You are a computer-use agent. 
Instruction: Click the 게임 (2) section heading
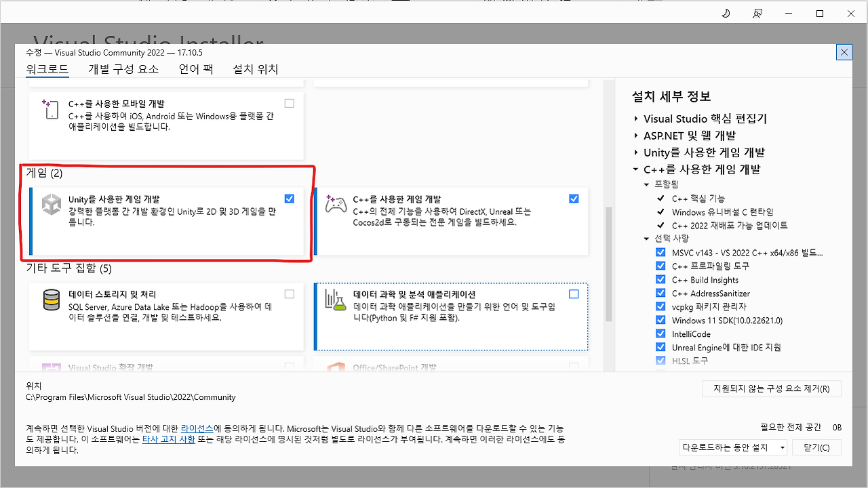pyautogui.click(x=44, y=173)
